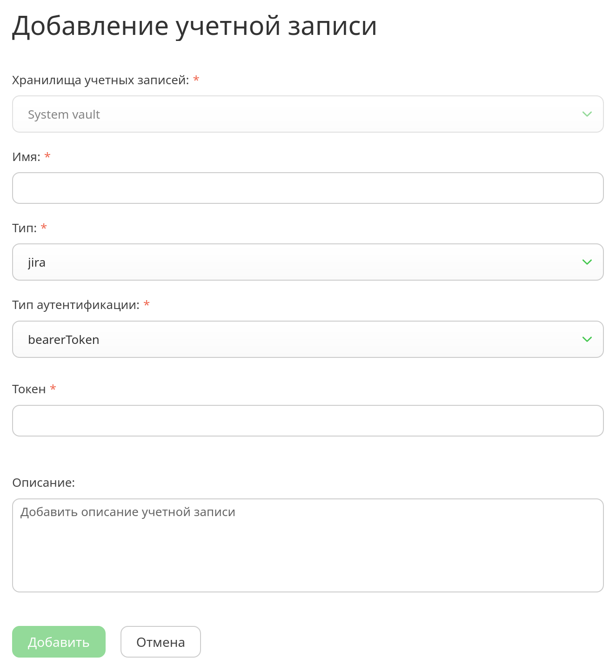
Task: Click the green chevron in bearerToken dropdown
Action: (587, 339)
